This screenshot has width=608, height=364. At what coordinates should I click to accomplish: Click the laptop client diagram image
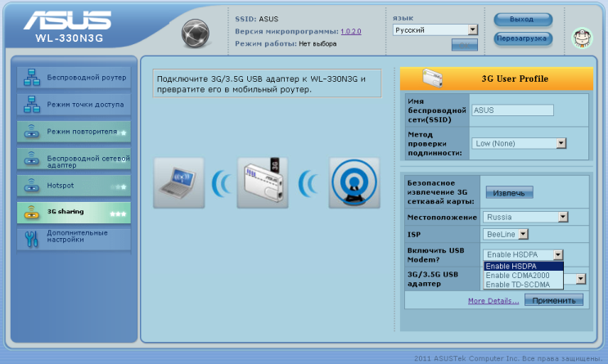pos(178,183)
